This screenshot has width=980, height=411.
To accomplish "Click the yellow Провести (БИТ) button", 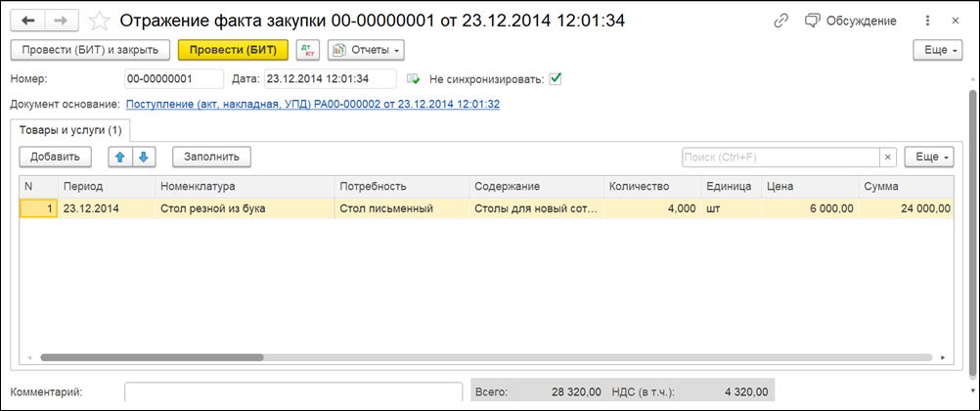I will tap(233, 50).
